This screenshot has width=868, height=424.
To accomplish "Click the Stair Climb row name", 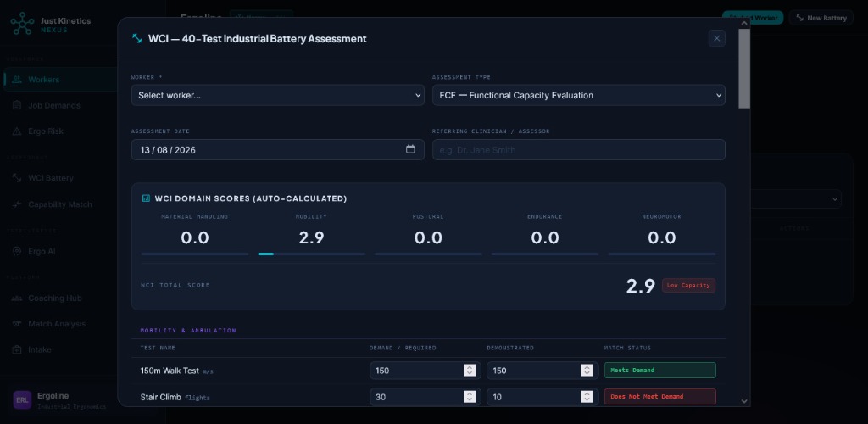I will (160, 397).
